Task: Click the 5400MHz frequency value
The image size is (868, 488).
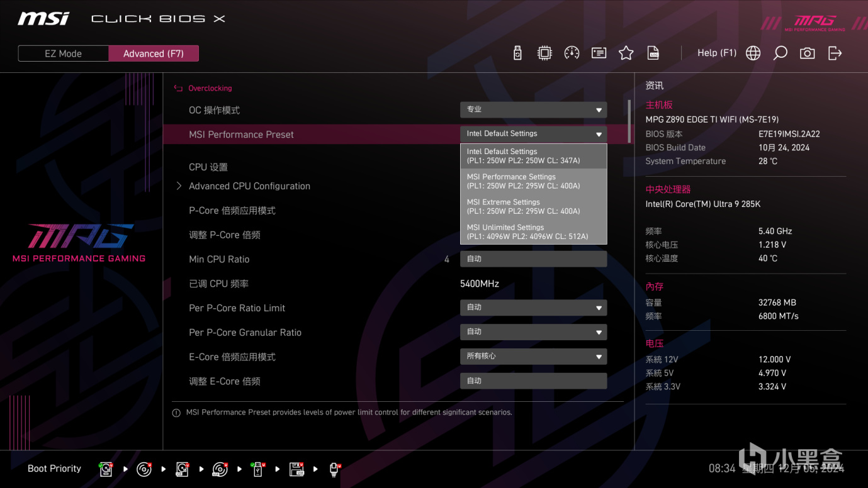Action: pyautogui.click(x=480, y=284)
